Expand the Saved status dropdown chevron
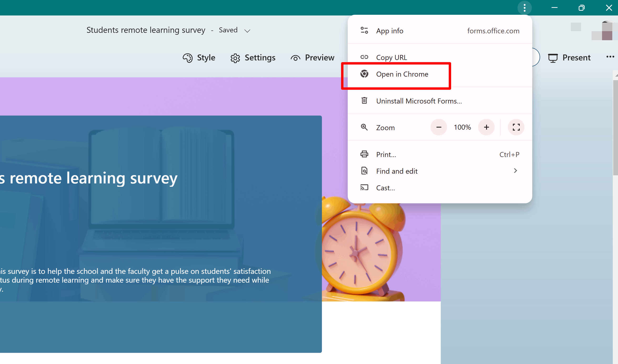618x364 pixels. click(x=247, y=31)
